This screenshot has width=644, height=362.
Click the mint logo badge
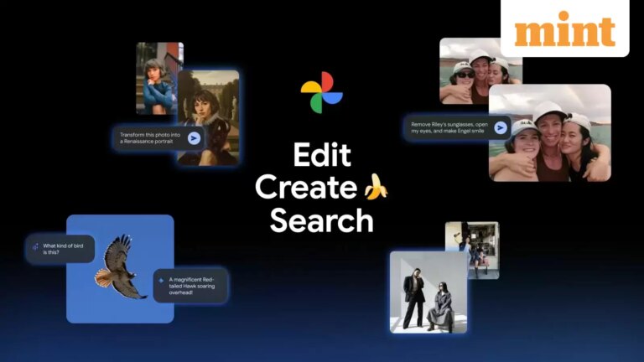(x=564, y=28)
